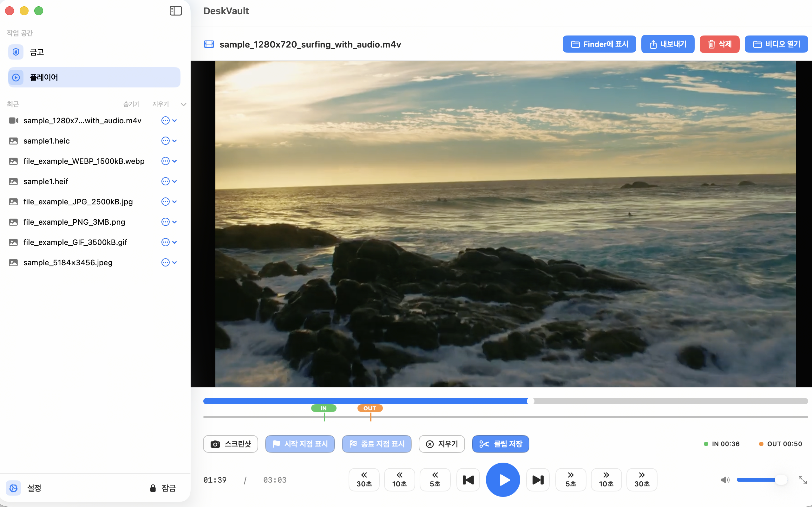Toggle the sidebar panel icon
The width and height of the screenshot is (812, 507).
(175, 11)
